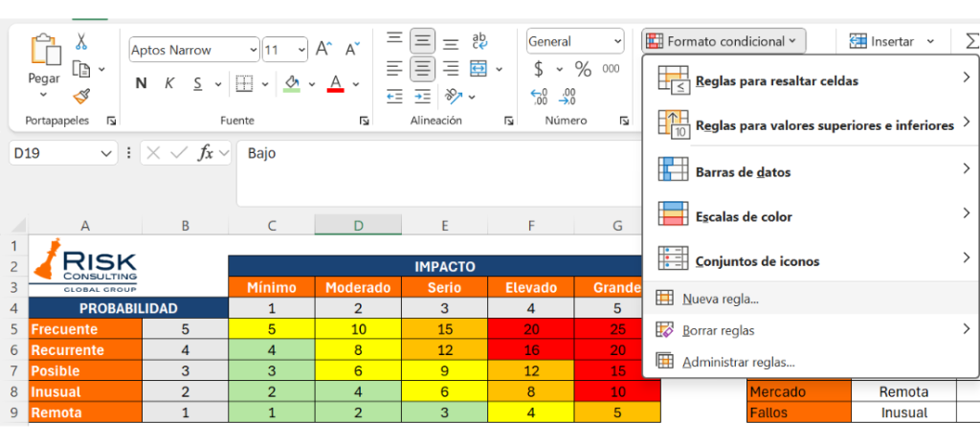Select column D header
980x445 pixels.
pyautogui.click(x=358, y=226)
